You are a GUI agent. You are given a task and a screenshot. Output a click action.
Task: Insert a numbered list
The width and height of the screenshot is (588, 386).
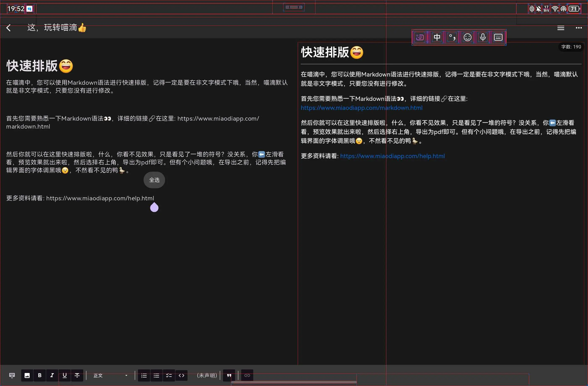point(144,375)
